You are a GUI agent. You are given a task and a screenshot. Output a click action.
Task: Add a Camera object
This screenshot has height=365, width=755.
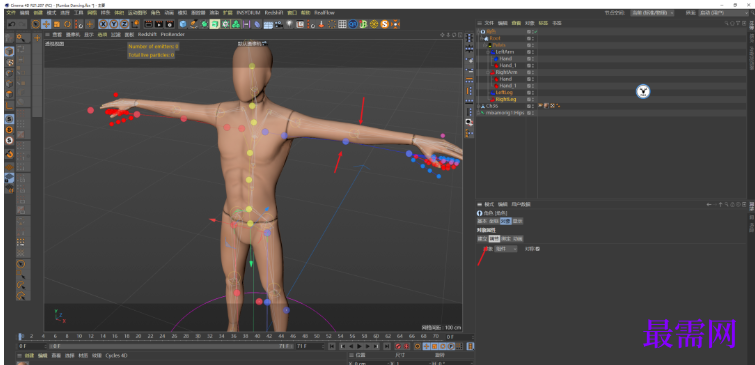click(278, 24)
